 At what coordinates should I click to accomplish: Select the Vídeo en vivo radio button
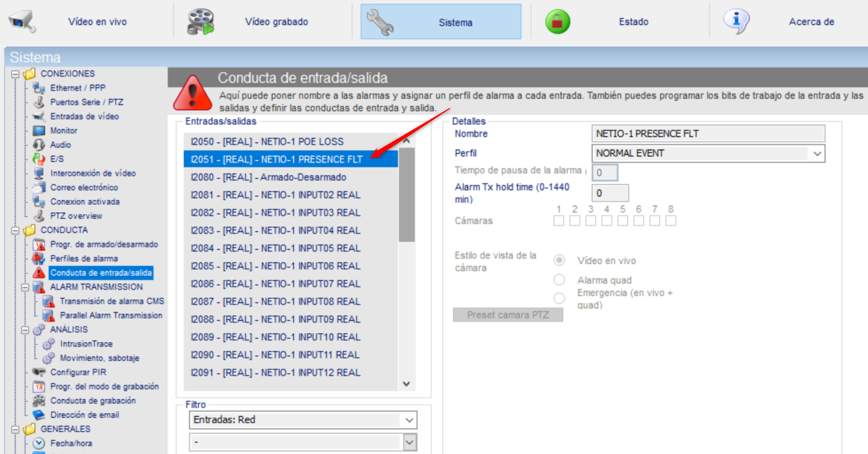point(559,260)
